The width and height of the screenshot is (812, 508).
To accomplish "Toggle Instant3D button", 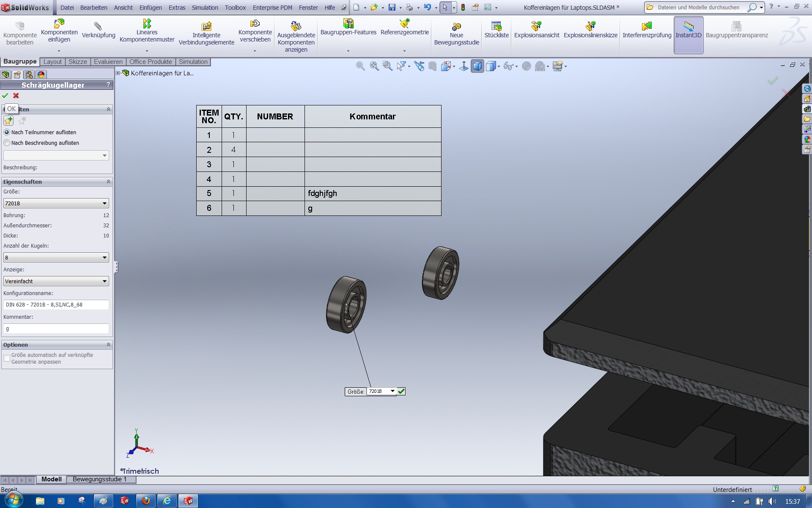I will coord(688,35).
